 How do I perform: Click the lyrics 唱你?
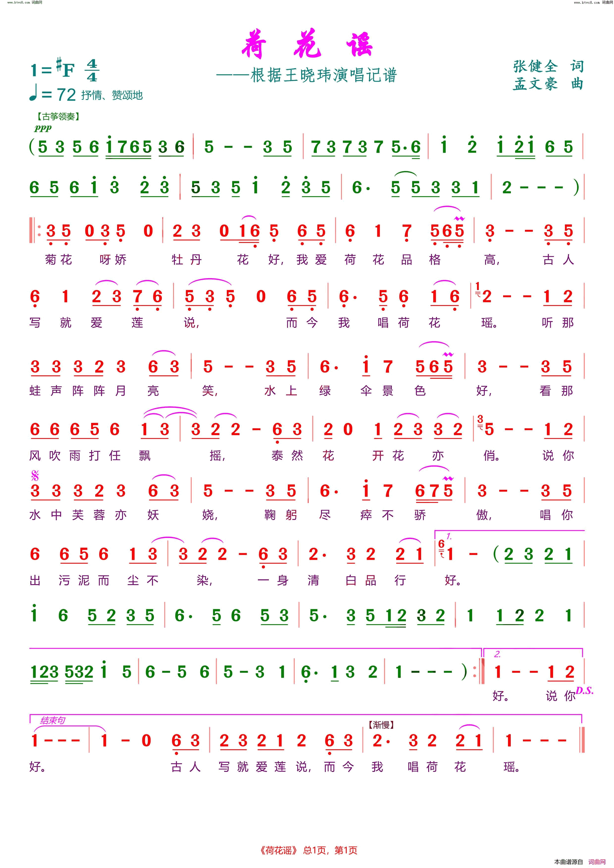point(556,515)
